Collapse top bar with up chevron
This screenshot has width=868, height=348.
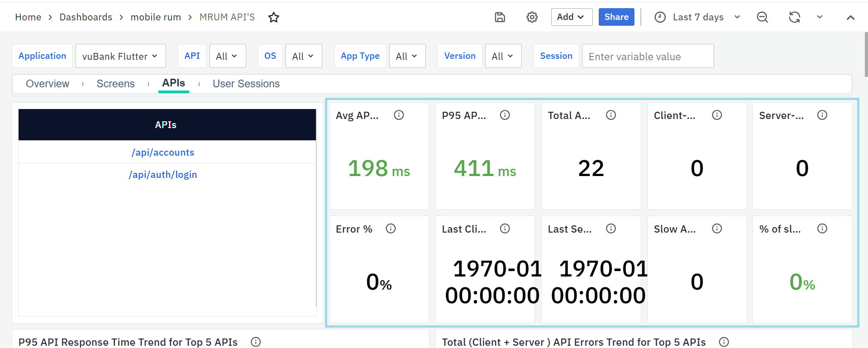click(x=850, y=17)
